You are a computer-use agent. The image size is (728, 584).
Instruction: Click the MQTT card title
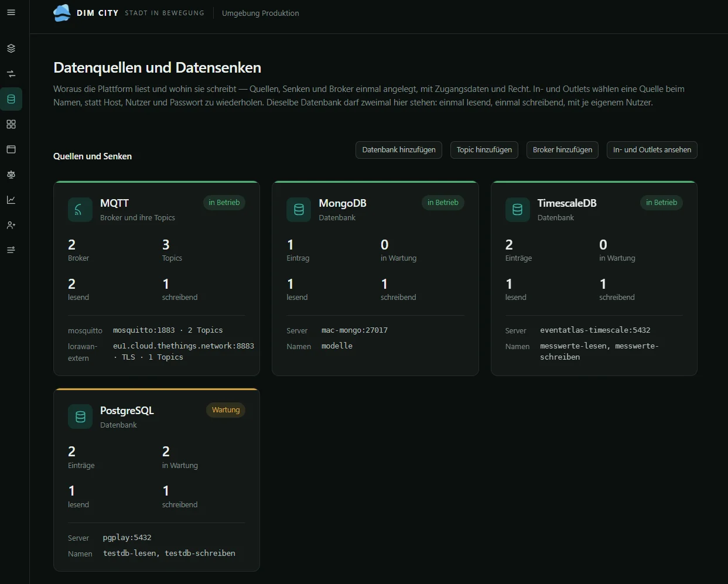tap(114, 203)
